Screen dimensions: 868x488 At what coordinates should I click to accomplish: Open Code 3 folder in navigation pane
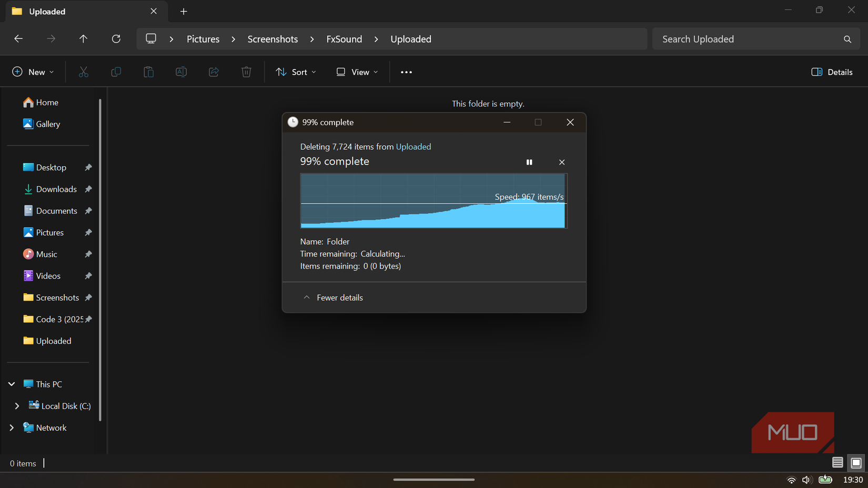(52, 319)
